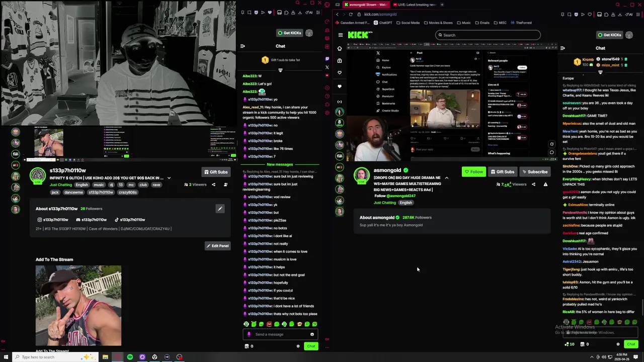644x362 pixels.
Task: Open the shop icon below left chat input
Action: pos(247,346)
